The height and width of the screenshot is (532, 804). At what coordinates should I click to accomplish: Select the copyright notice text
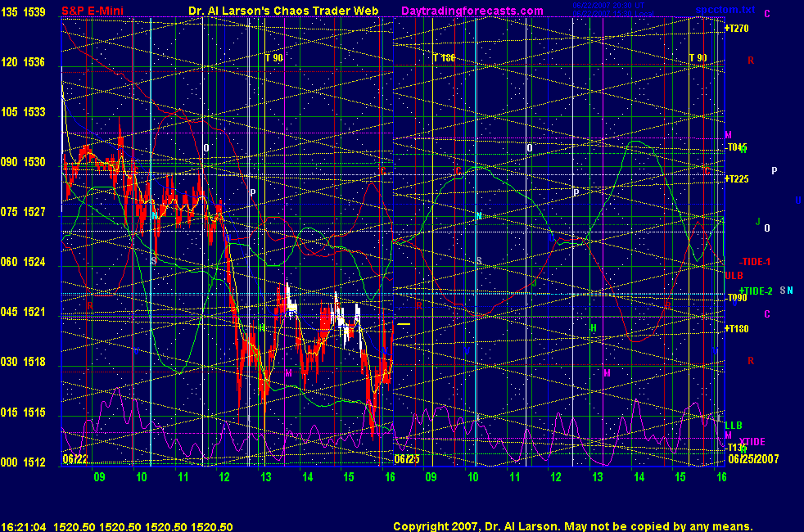pos(573,526)
